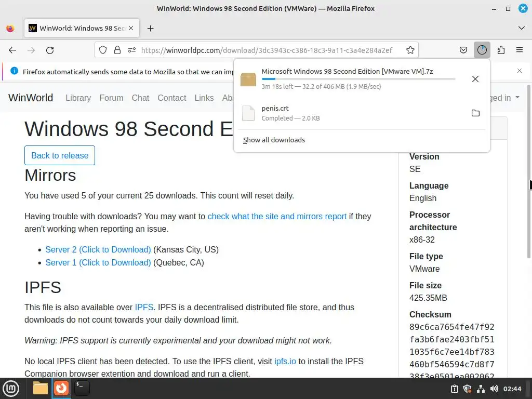Visit the ipfs.io link
The image size is (532, 399).
tap(285, 362)
